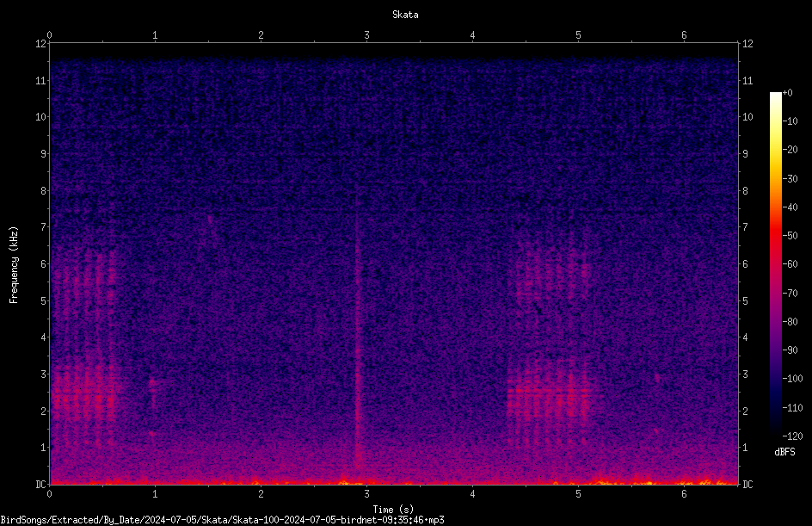
Task: Click the "DC" label on the left frequency axis
Action: pyautogui.click(x=41, y=485)
